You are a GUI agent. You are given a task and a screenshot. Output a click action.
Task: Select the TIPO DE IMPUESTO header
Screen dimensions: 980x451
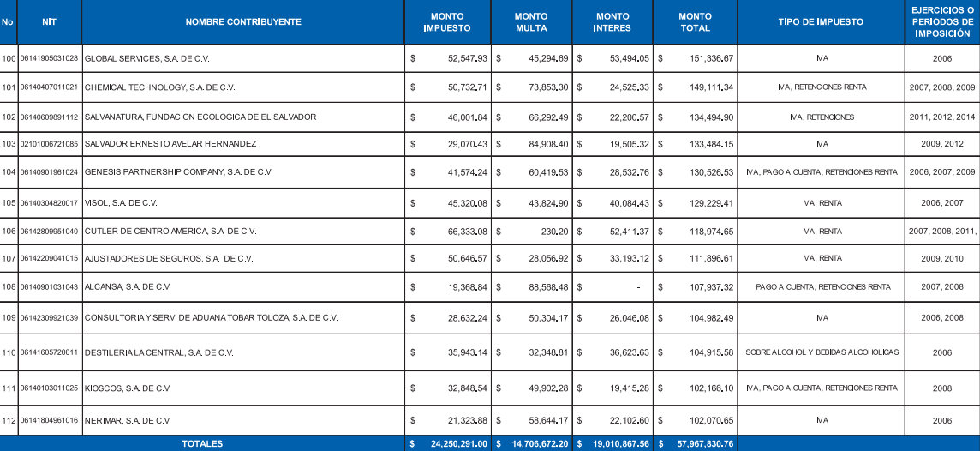tap(821, 22)
